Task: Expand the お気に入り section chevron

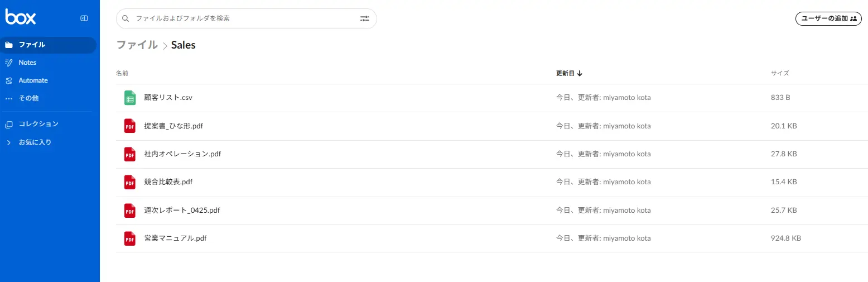Action: coord(8,142)
